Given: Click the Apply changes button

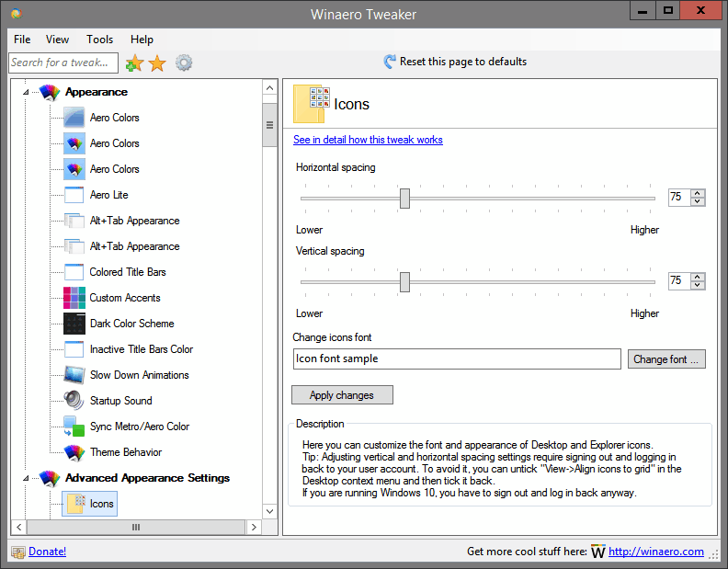Looking at the screenshot, I should pyautogui.click(x=342, y=395).
